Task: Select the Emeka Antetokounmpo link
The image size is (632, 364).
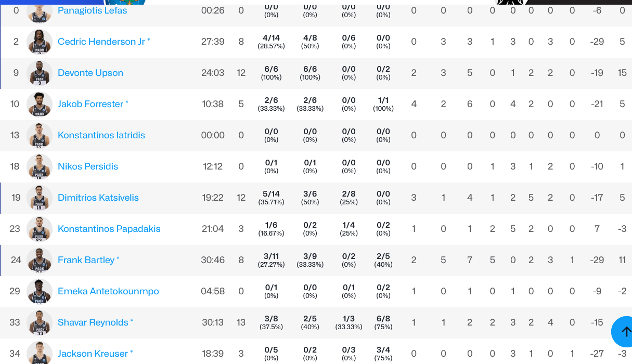Action: pos(108,291)
